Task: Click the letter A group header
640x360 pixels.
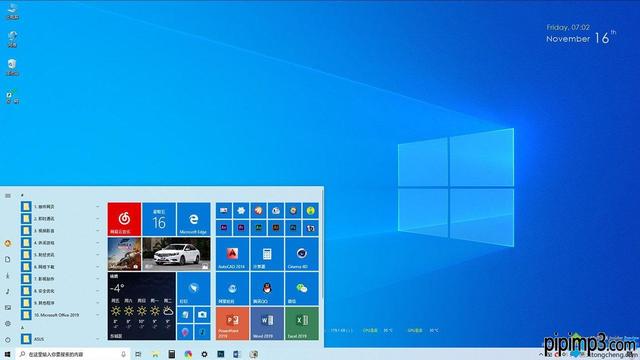Action: click(22, 327)
